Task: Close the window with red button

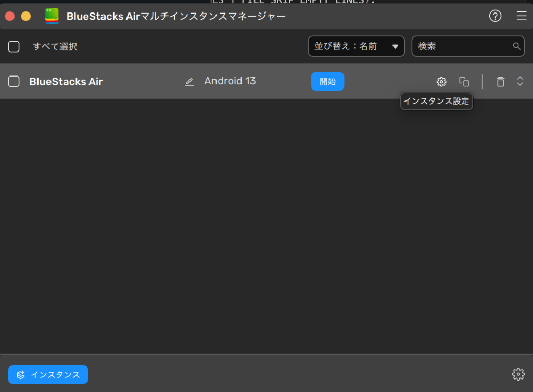Action: point(10,16)
